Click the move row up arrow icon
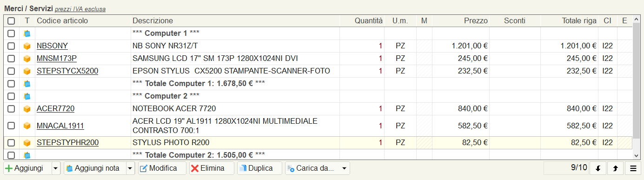 (x=615, y=168)
